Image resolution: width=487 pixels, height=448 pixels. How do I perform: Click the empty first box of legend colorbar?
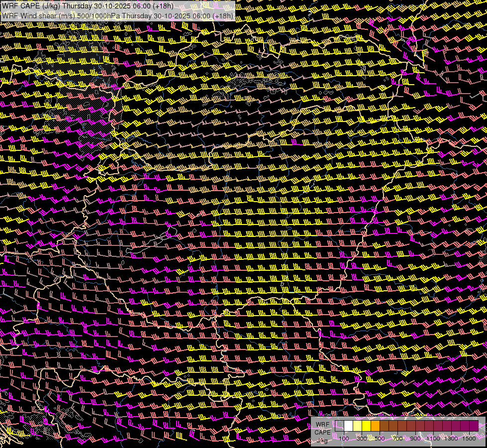(339, 426)
